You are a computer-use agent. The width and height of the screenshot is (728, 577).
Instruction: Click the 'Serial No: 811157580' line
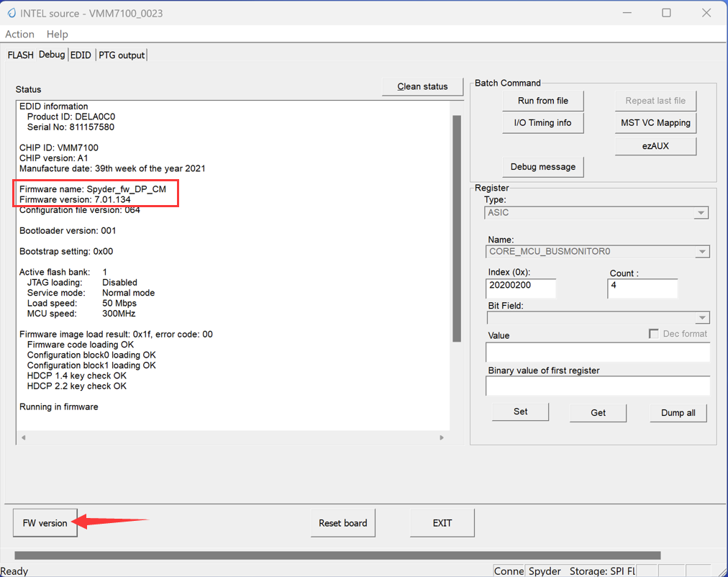(x=70, y=127)
